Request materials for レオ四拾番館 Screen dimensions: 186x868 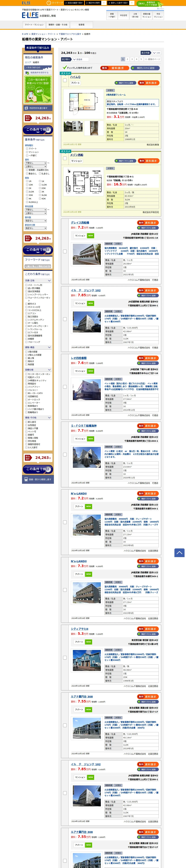pyautogui.click(x=148, y=358)
